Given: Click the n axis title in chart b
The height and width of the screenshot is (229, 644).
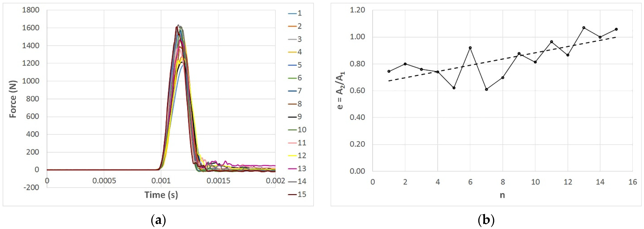Looking at the screenshot, I should pyautogui.click(x=502, y=195).
